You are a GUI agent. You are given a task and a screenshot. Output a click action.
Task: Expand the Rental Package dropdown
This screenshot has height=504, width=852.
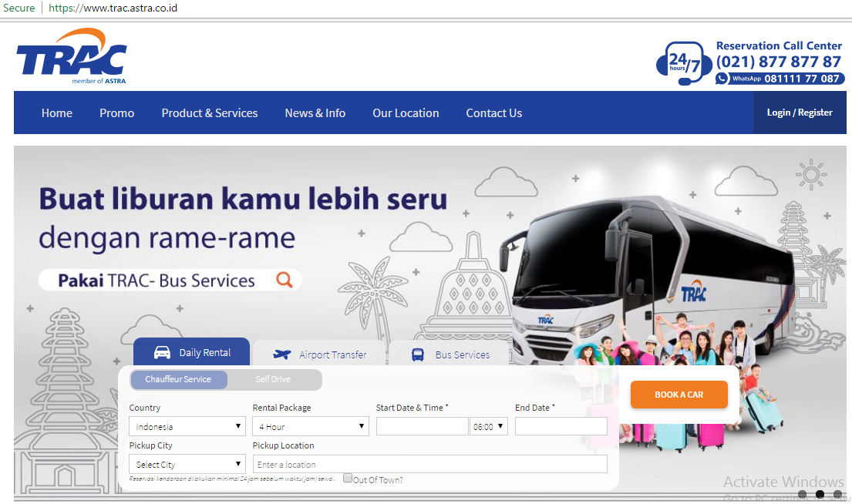[x=310, y=425]
